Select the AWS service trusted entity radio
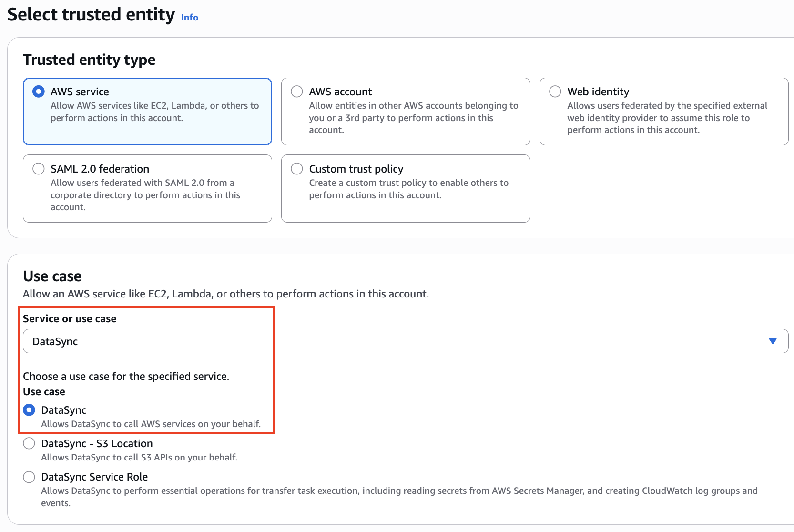The width and height of the screenshot is (794, 532). (39, 92)
